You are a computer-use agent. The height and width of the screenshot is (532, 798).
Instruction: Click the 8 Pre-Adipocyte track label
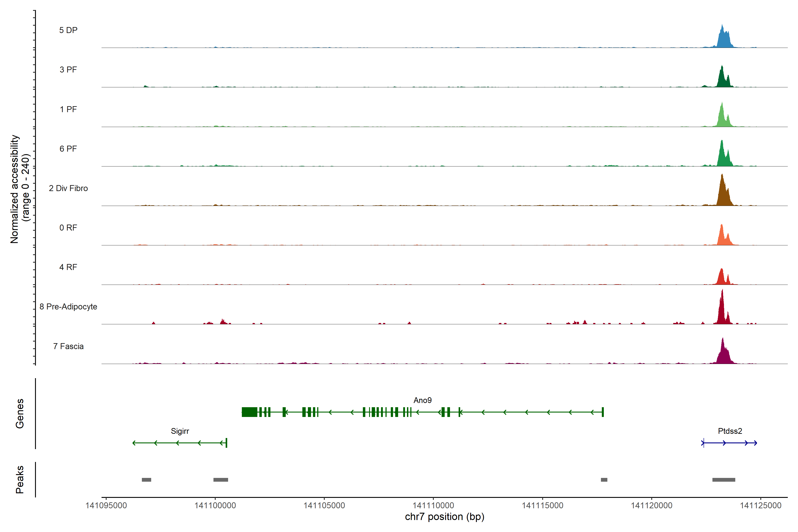click(x=68, y=307)
